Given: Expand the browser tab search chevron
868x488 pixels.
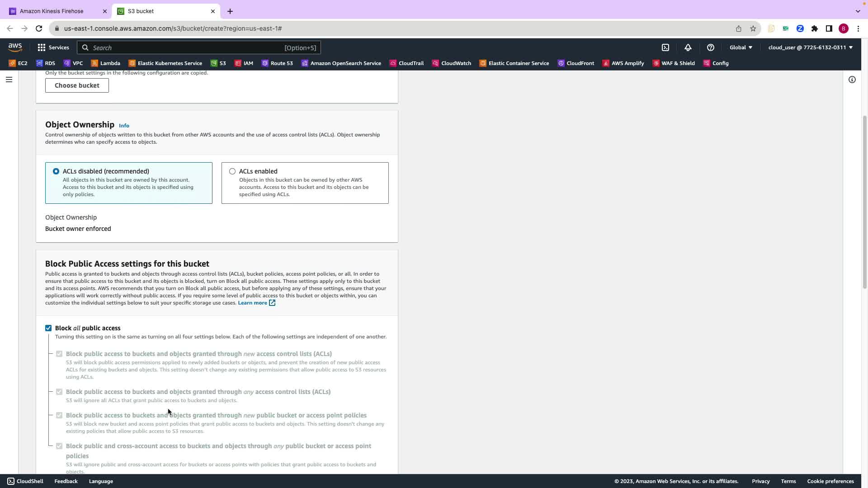Looking at the screenshot, I should pyautogui.click(x=858, y=11).
